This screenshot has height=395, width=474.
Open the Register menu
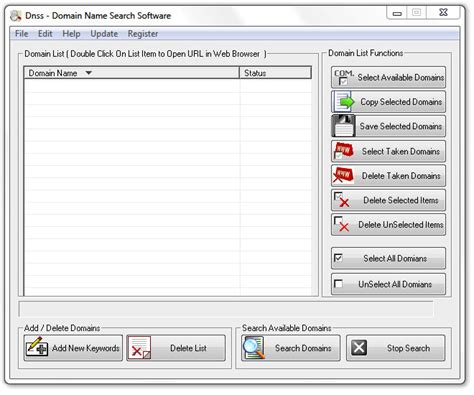click(143, 34)
